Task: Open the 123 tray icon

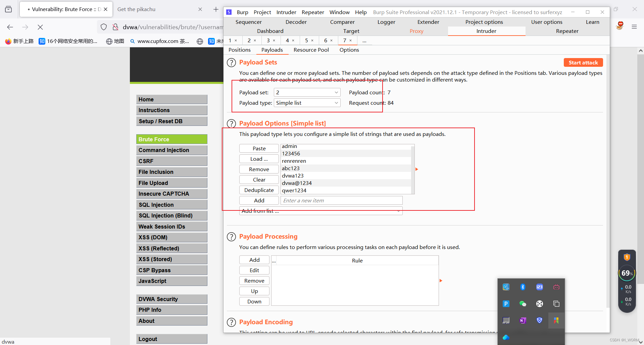Action: pyautogui.click(x=539, y=287)
